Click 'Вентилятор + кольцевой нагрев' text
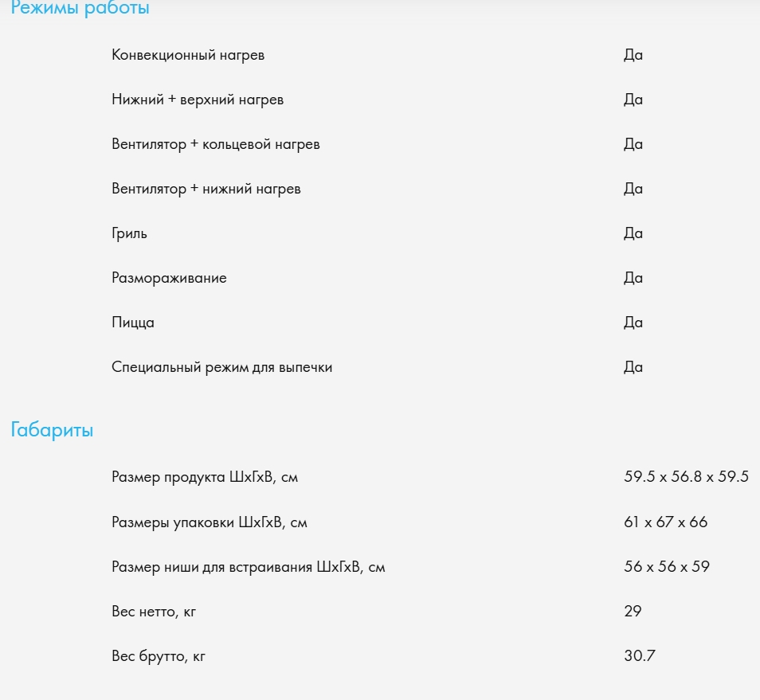Image resolution: width=760 pixels, height=700 pixels. tap(216, 144)
